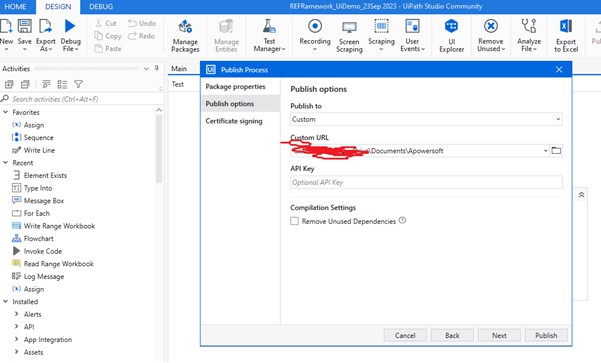Select Write Range Workbook activity
The image size is (601, 363).
pyautogui.click(x=54, y=226)
